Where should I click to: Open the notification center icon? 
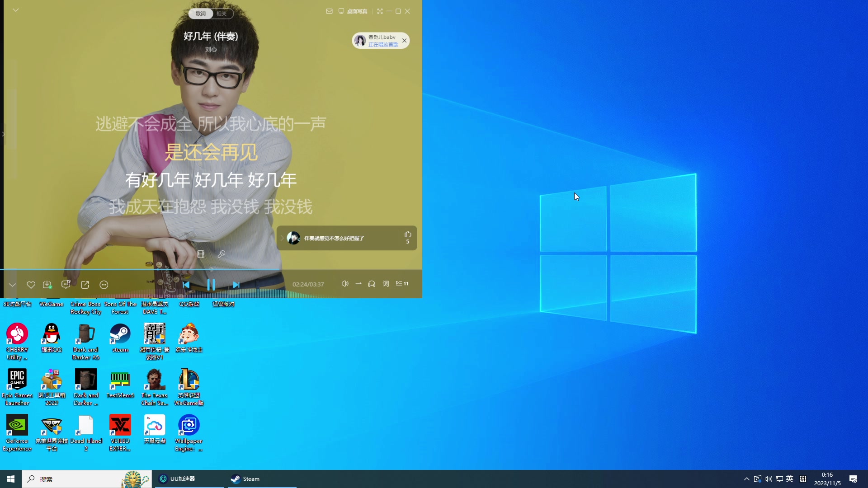click(x=853, y=479)
